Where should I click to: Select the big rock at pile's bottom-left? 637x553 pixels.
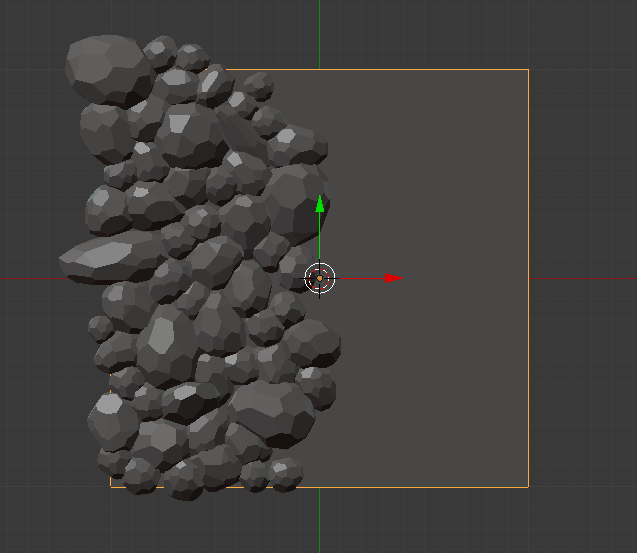point(112,420)
